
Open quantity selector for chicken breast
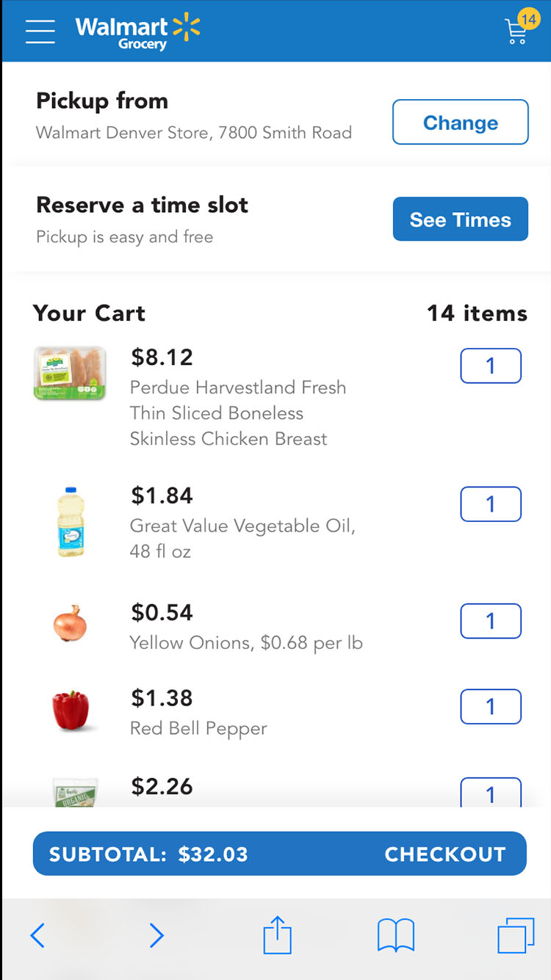click(491, 366)
